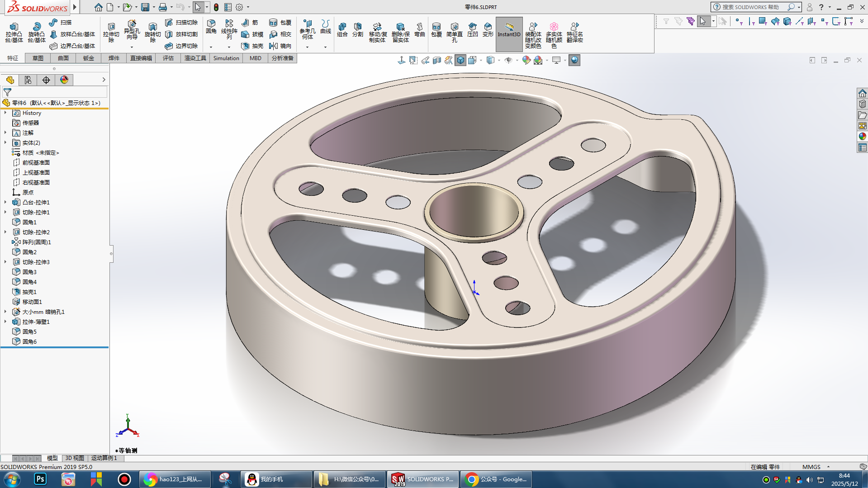Choose the 拉伸切除 extruded cut tool

point(111,33)
